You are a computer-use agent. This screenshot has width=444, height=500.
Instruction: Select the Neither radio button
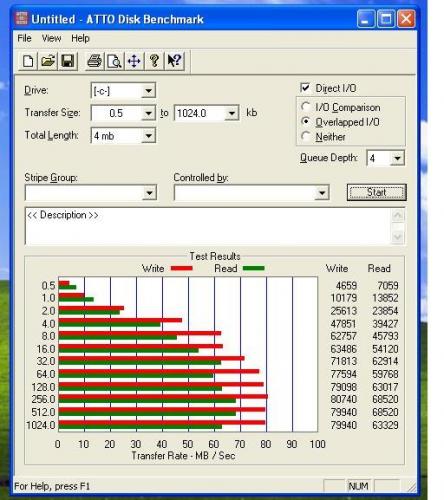tap(306, 136)
